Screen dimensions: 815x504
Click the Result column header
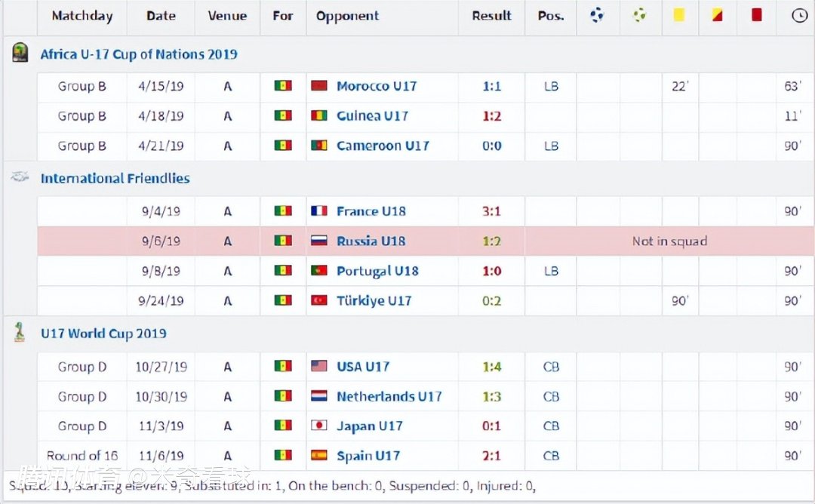click(491, 16)
